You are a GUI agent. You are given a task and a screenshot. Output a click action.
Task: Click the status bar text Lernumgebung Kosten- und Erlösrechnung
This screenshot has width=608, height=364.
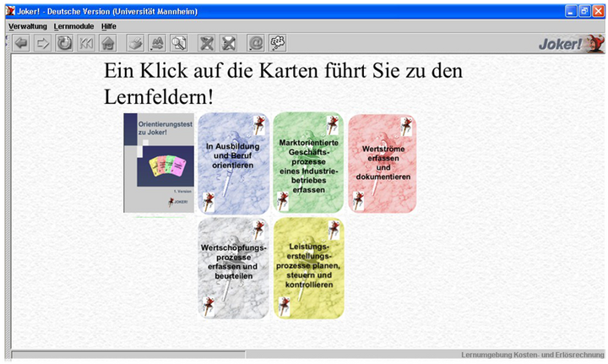click(532, 355)
